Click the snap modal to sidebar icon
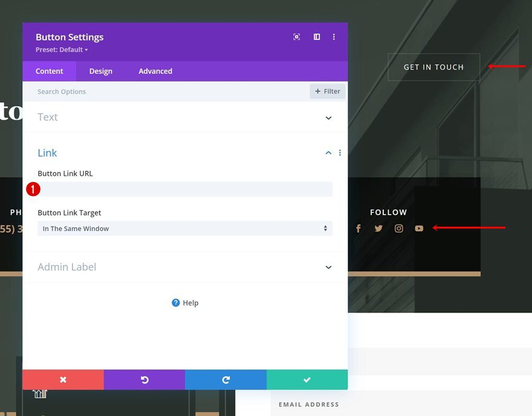The width and height of the screenshot is (532, 416). 316,37
